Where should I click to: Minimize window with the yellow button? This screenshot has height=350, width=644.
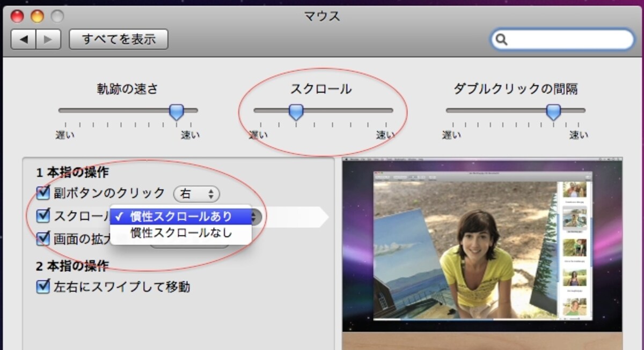(37, 16)
